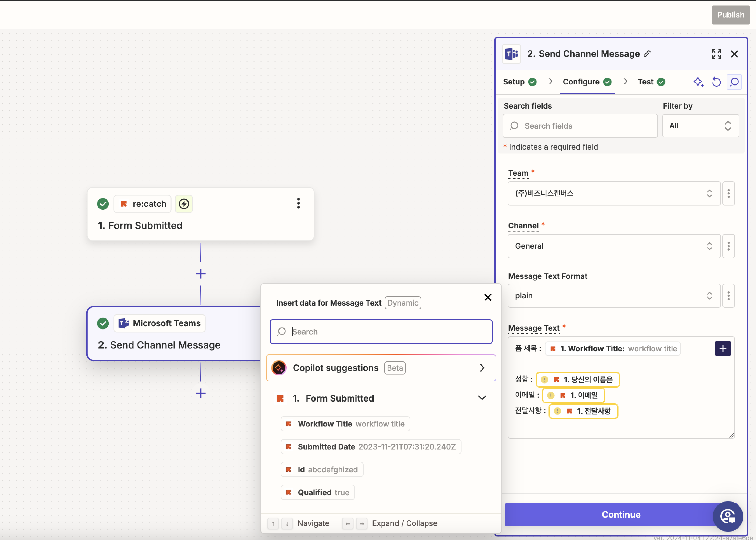Select the 전달사항 warning pill

[583, 411]
